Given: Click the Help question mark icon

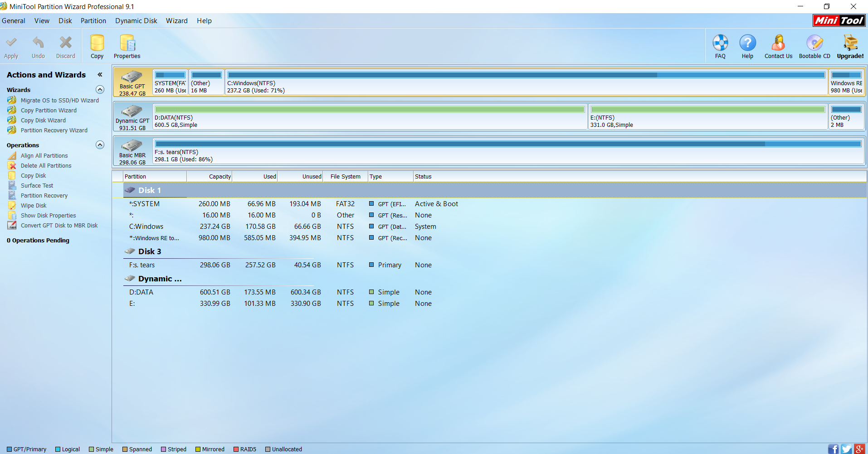Looking at the screenshot, I should point(747,43).
